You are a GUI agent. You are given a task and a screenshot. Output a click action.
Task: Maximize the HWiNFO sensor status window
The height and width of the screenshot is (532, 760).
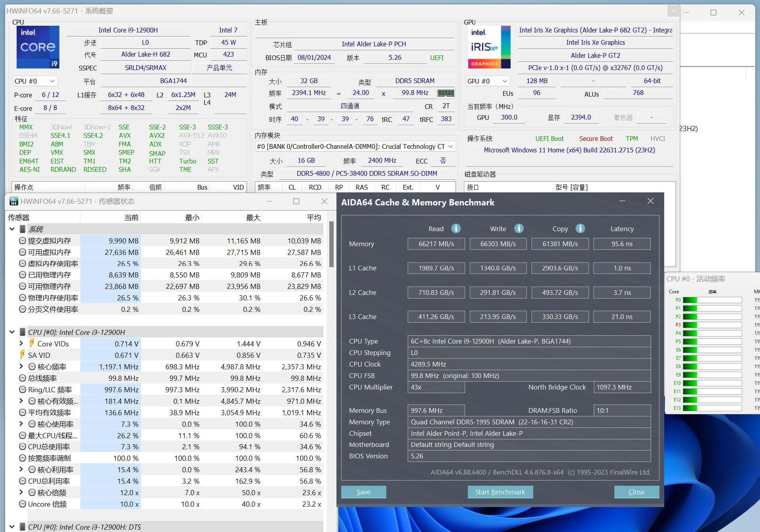coord(296,201)
